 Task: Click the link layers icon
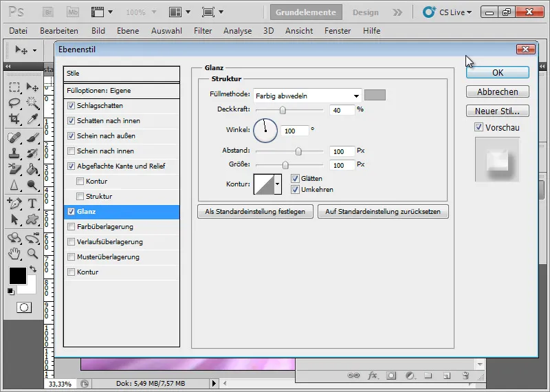[x=353, y=375]
